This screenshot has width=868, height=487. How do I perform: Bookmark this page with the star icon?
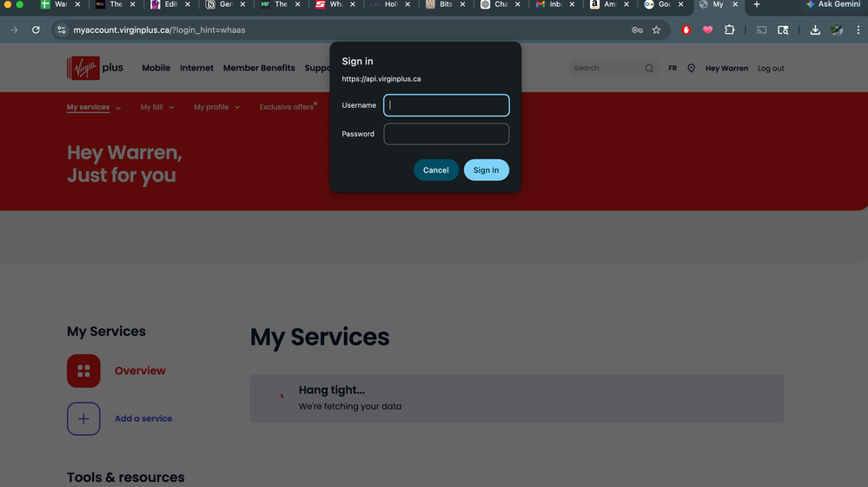[x=657, y=30]
